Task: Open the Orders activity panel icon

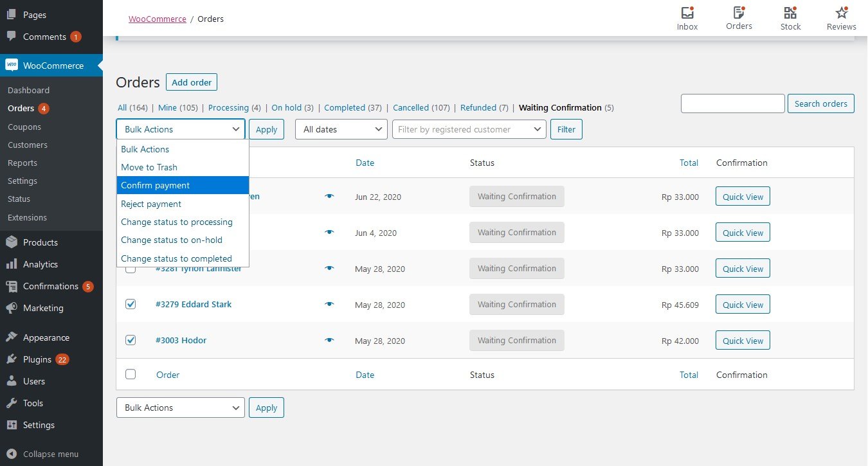Action: click(x=739, y=13)
